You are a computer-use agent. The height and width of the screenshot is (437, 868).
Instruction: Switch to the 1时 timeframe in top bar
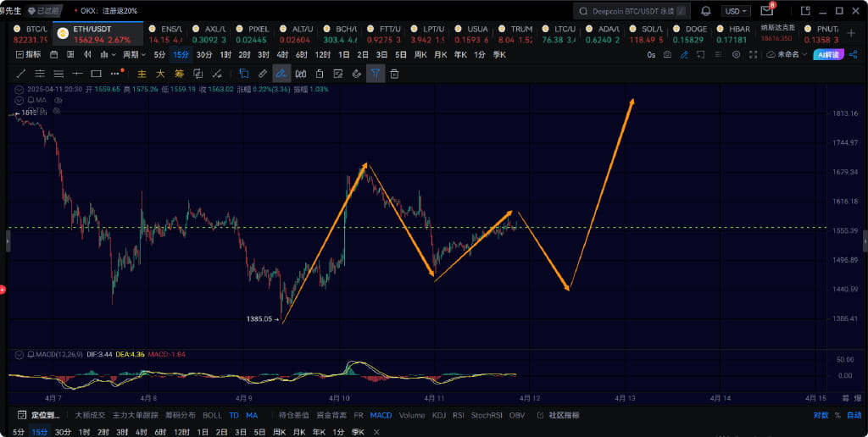coord(225,55)
